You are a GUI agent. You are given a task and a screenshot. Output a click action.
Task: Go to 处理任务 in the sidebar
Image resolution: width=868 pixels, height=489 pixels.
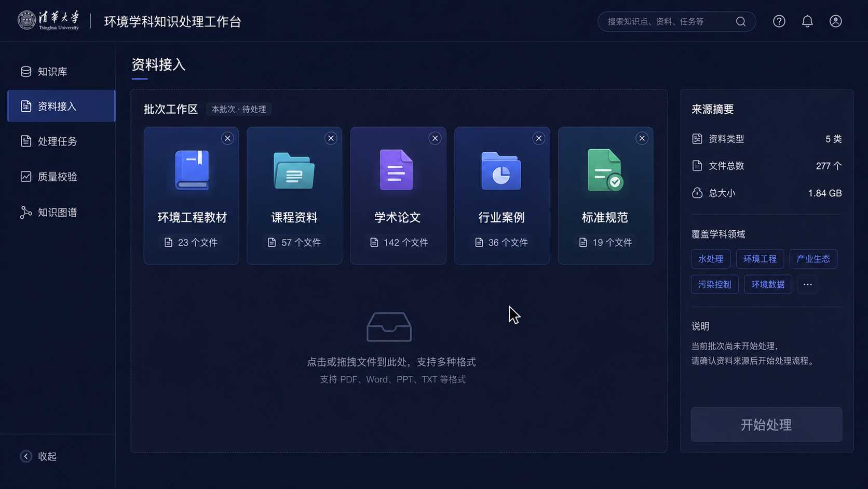pyautogui.click(x=61, y=141)
